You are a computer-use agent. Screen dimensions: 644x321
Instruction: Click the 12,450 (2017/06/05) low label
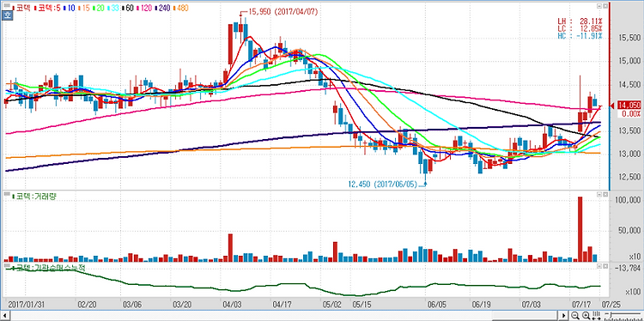point(382,185)
